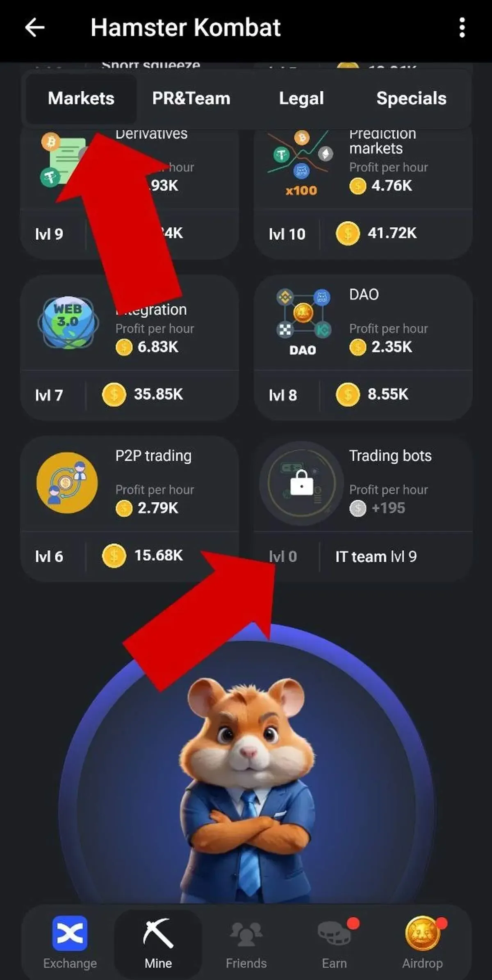The image size is (492, 980).
Task: Switch to the PR&Team tab
Action: (191, 98)
